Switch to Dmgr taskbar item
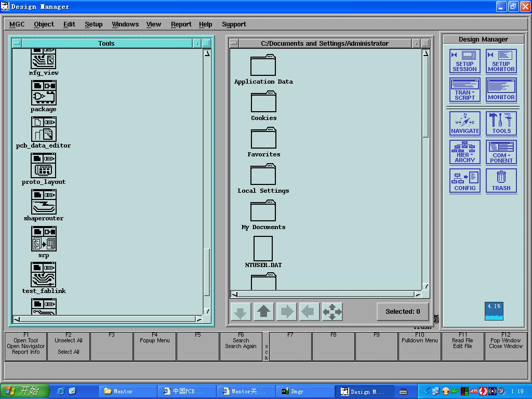 click(307, 391)
